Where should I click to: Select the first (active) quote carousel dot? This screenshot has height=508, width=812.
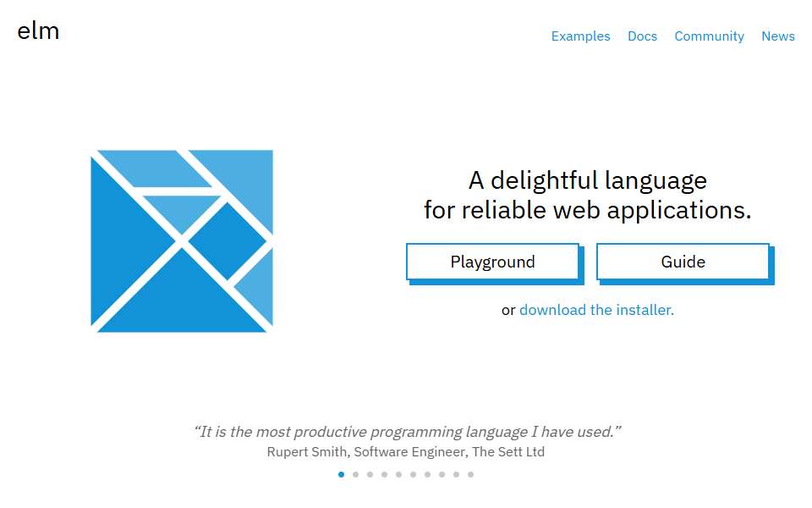341,474
